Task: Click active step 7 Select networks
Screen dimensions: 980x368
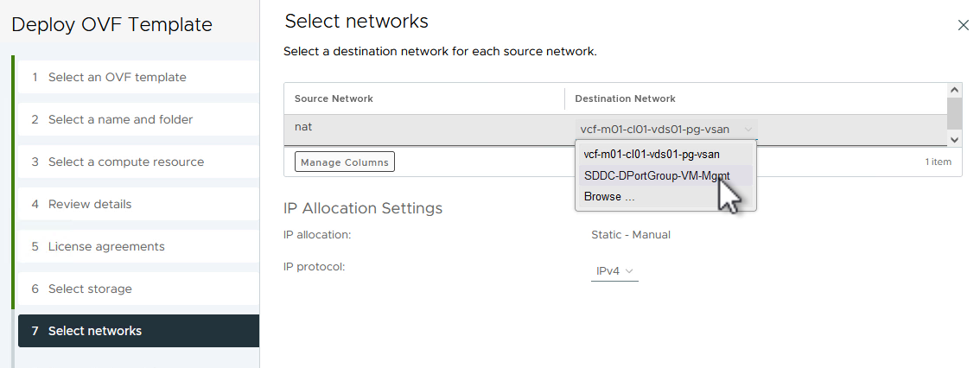Action: coord(95,331)
